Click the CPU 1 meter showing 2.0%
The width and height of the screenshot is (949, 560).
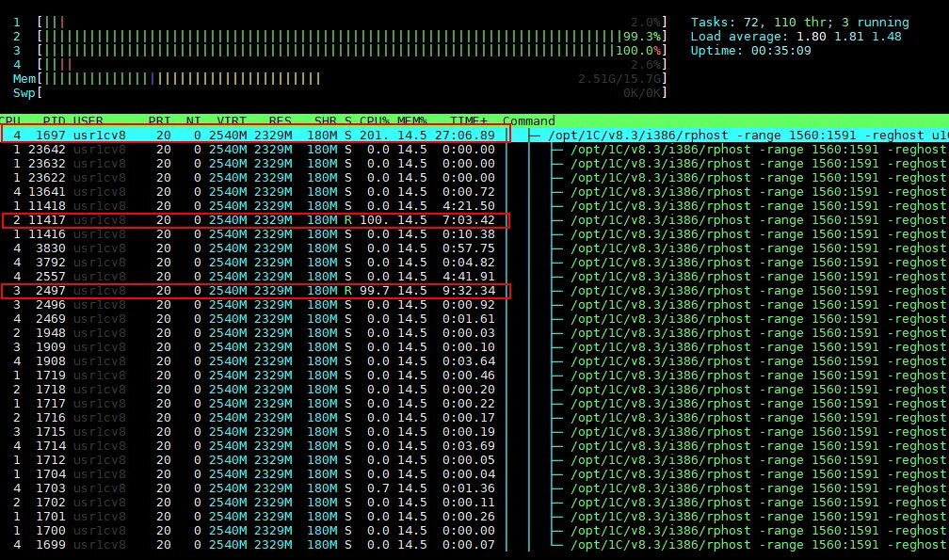(x=340, y=22)
